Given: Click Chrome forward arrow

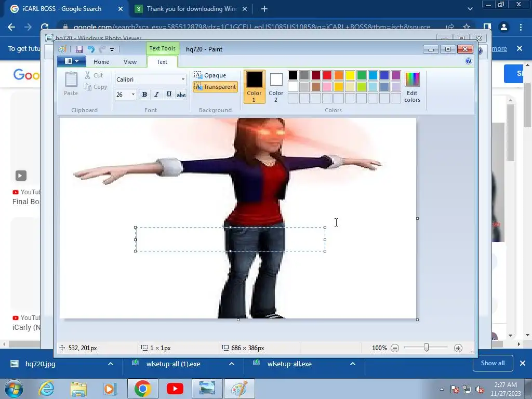Looking at the screenshot, I should pos(28,27).
